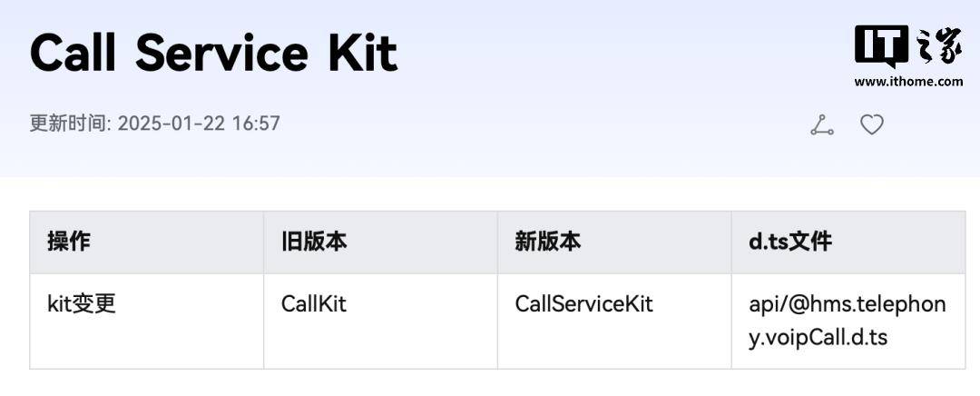980x396 pixels.
Task: Click the word Kit in the title
Action: [363, 54]
